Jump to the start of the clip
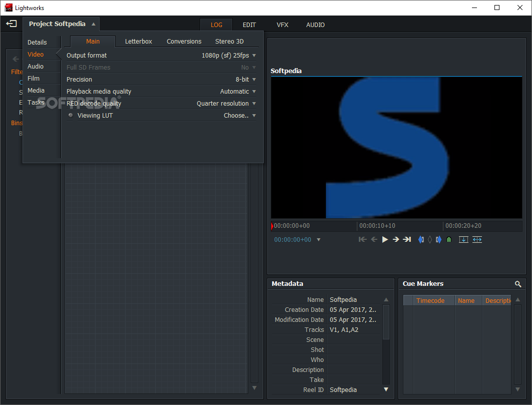 coord(362,239)
